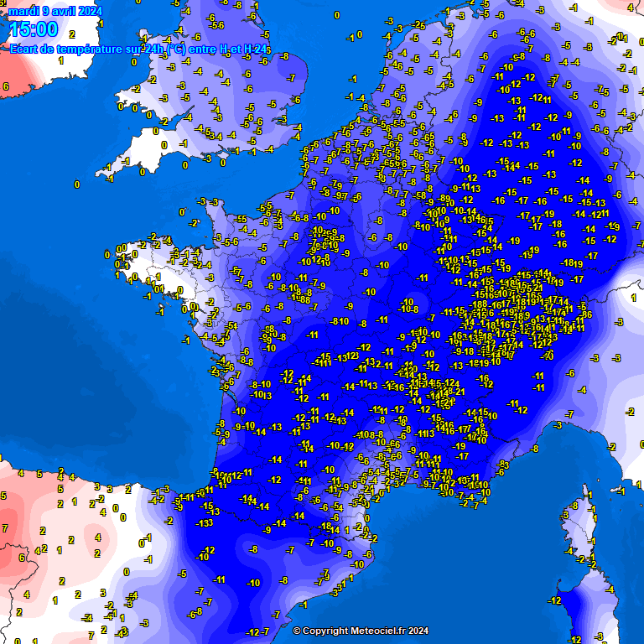The image size is (644, 644).
Task: Click the "Ecart de température sur 24h" title
Action: point(139,49)
